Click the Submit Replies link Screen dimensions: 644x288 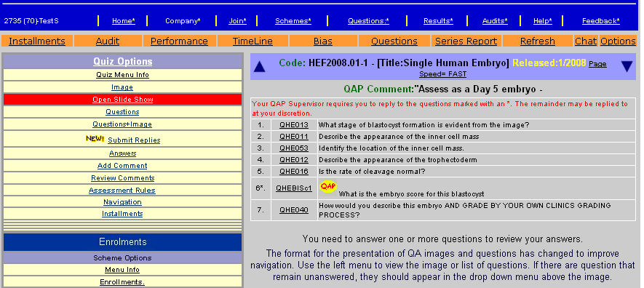[x=134, y=140]
